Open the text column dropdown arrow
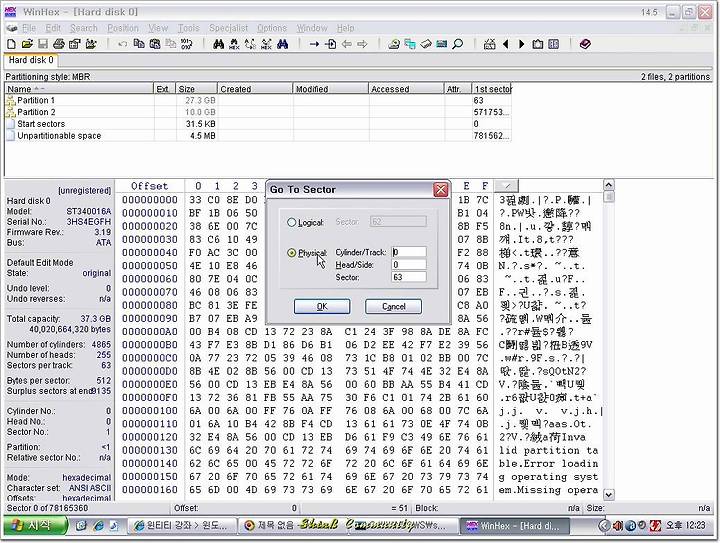The height and width of the screenshot is (543, 720). [x=506, y=186]
